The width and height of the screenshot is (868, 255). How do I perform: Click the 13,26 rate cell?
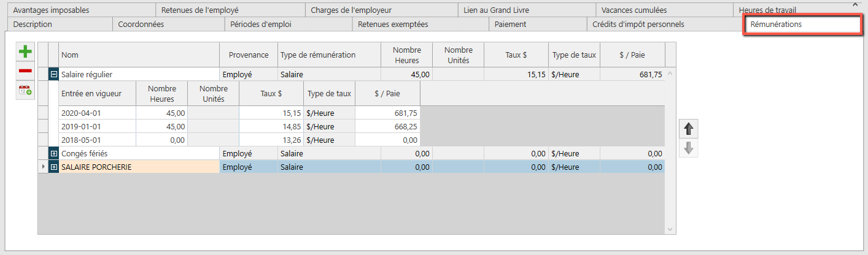(x=271, y=140)
